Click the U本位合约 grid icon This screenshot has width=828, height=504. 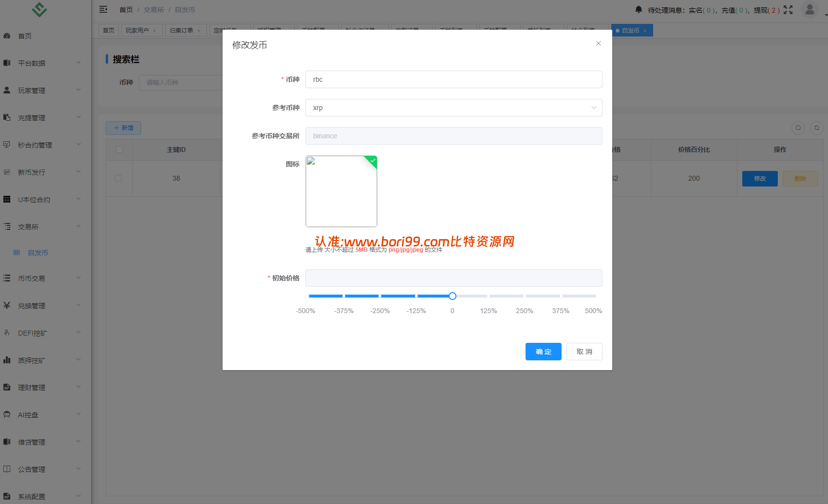[x=7, y=199]
